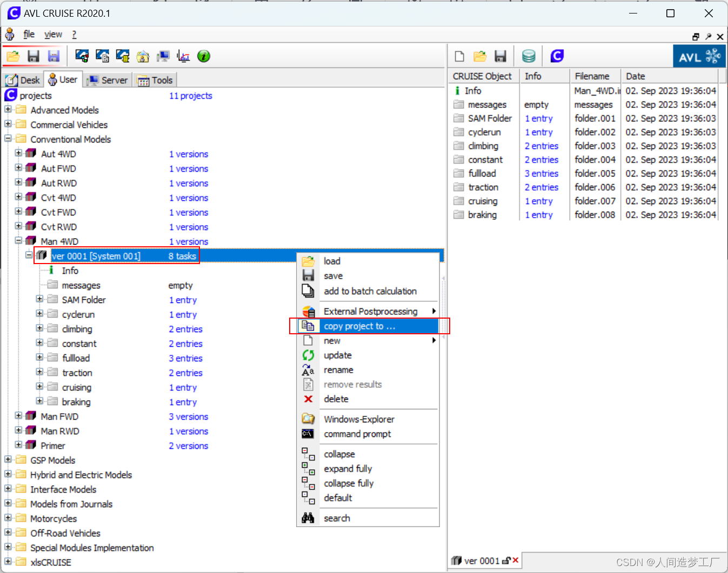Open the 'new' submenu arrow in context menu

point(433,340)
